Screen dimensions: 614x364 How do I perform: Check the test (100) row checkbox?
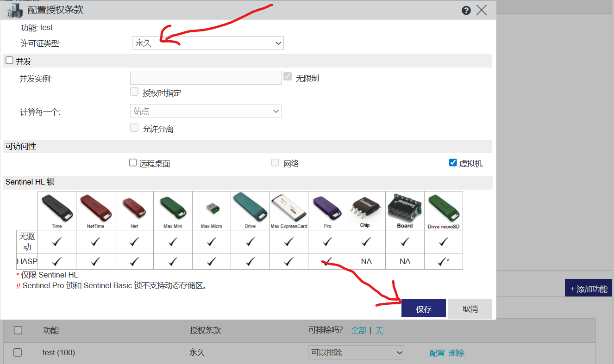[x=18, y=352]
